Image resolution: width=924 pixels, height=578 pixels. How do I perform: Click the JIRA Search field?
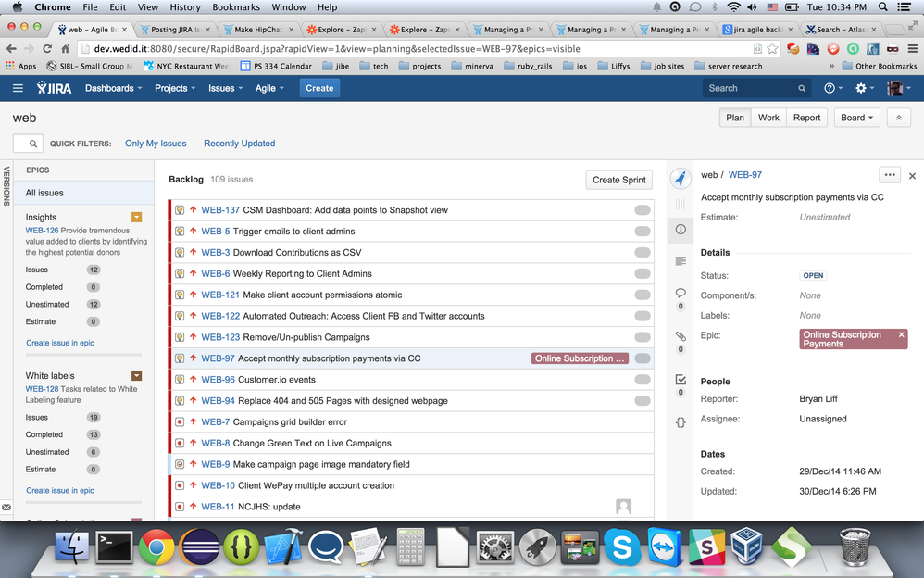(757, 89)
